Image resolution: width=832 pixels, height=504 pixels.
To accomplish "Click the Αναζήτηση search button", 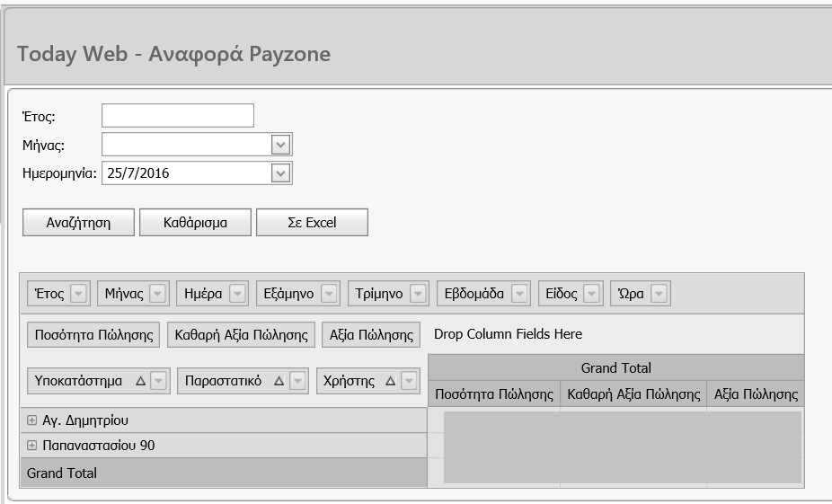I will point(78,223).
